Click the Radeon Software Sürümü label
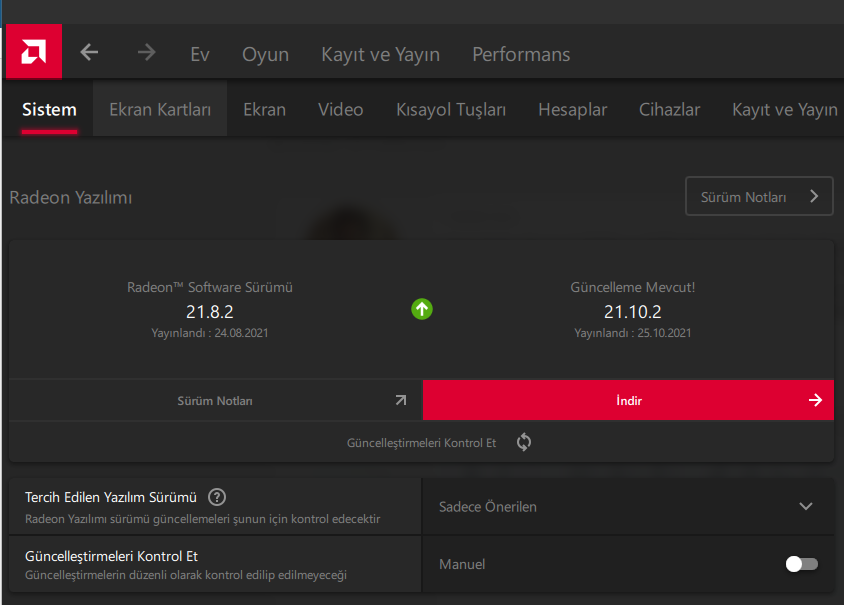The width and height of the screenshot is (844, 605). click(x=209, y=287)
